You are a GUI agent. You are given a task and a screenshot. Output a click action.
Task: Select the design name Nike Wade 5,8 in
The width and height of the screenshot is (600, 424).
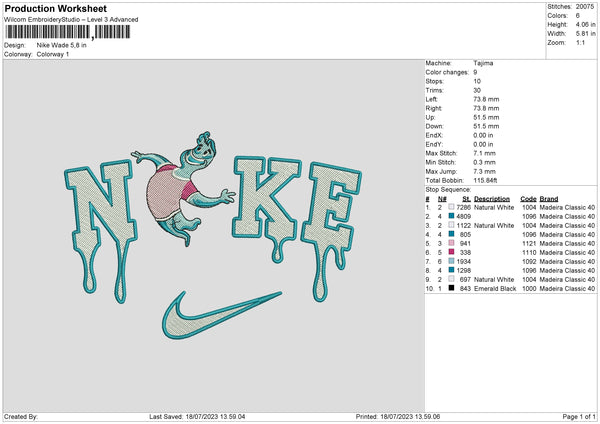tap(62, 45)
